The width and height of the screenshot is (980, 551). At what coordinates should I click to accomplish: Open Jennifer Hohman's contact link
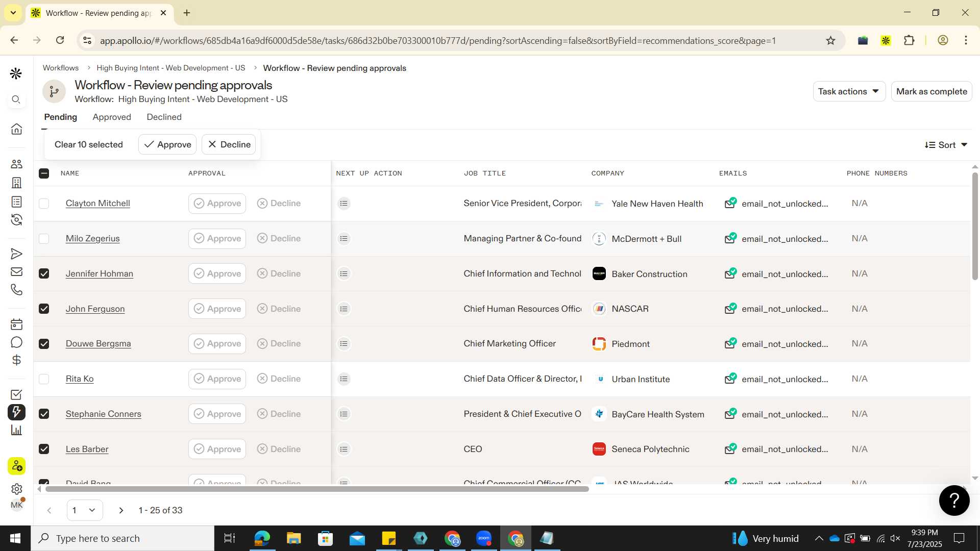pyautogui.click(x=100, y=273)
